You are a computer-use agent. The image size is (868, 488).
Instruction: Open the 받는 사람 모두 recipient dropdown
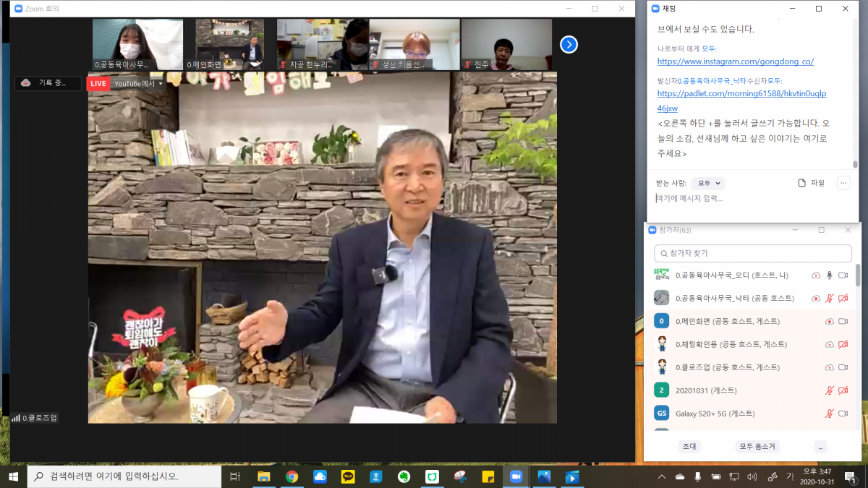tap(707, 184)
